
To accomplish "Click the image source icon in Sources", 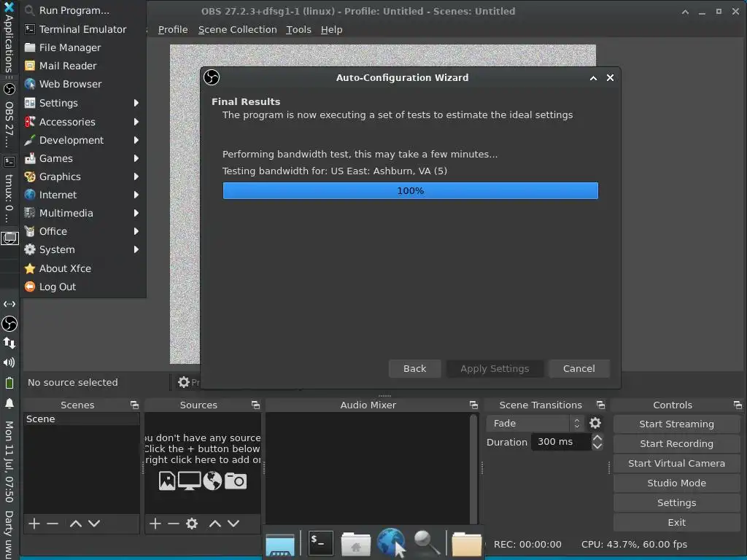I will coord(167,481).
